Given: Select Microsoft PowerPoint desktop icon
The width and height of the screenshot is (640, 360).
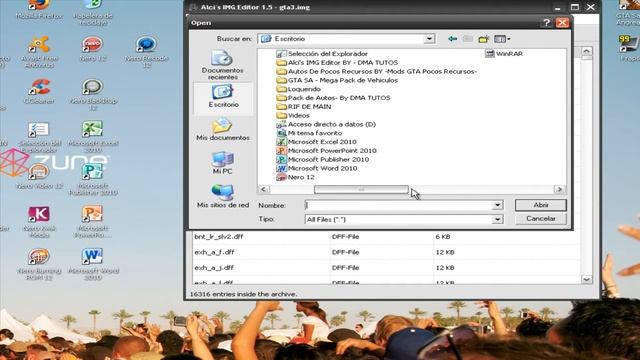Looking at the screenshot, I should coord(93,222).
